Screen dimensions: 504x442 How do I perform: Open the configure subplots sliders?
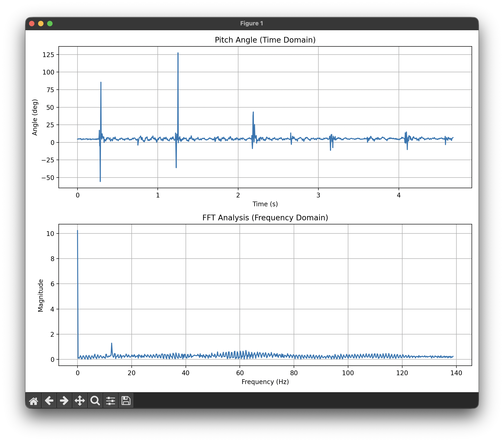coord(110,401)
